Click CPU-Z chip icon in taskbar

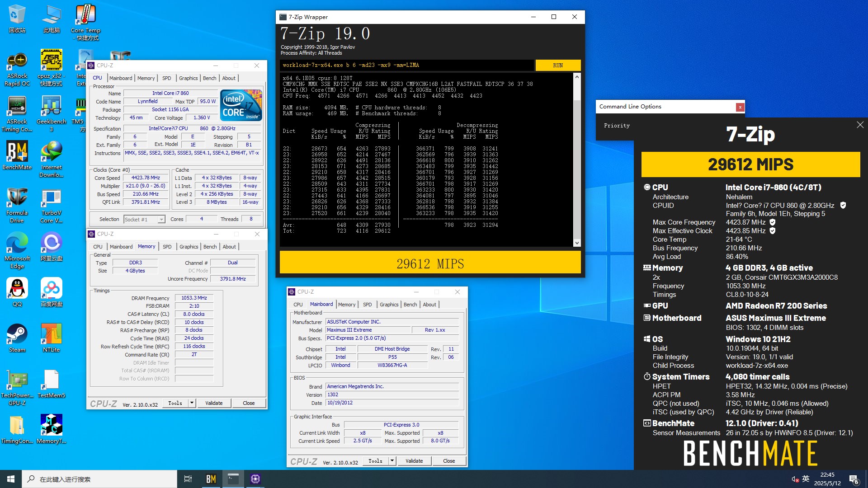(255, 479)
